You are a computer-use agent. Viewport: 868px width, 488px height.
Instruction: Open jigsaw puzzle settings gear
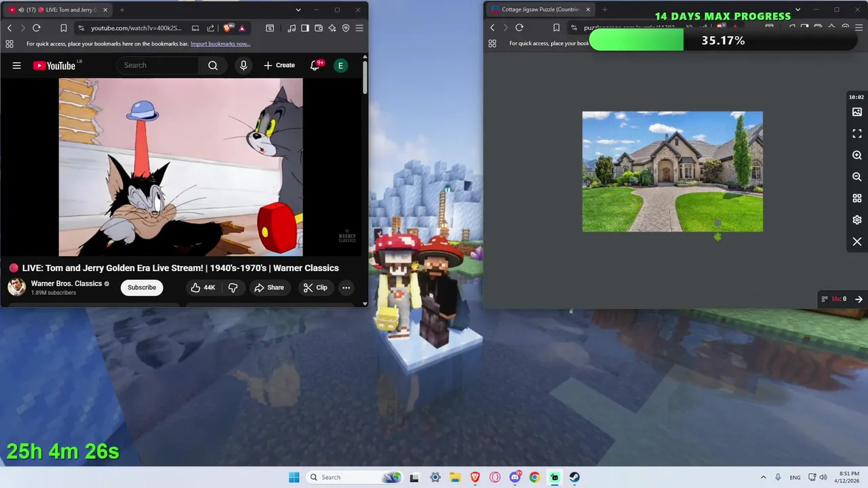pyautogui.click(x=857, y=220)
